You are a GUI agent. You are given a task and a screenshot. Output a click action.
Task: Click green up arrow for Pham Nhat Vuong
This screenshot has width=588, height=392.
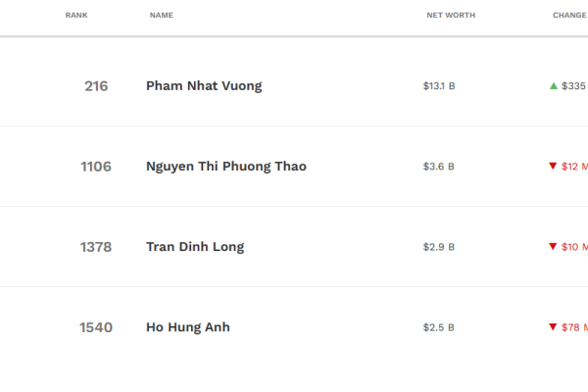click(x=554, y=86)
